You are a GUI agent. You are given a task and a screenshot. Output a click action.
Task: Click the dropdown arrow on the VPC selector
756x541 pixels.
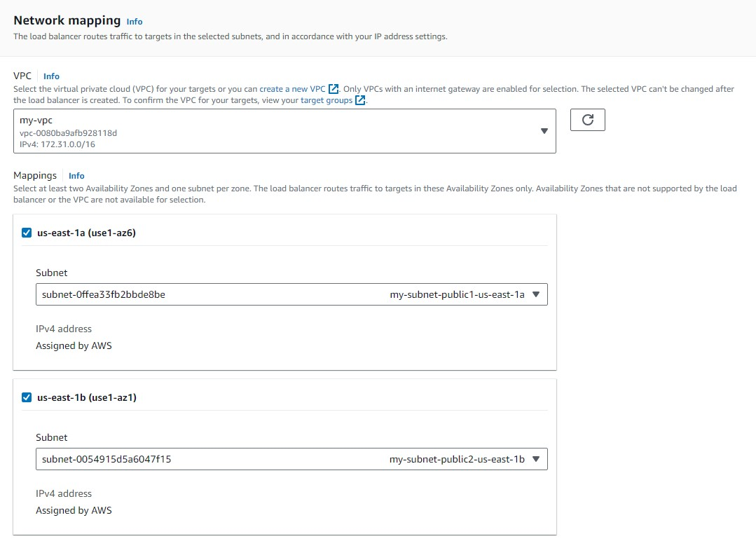point(545,131)
